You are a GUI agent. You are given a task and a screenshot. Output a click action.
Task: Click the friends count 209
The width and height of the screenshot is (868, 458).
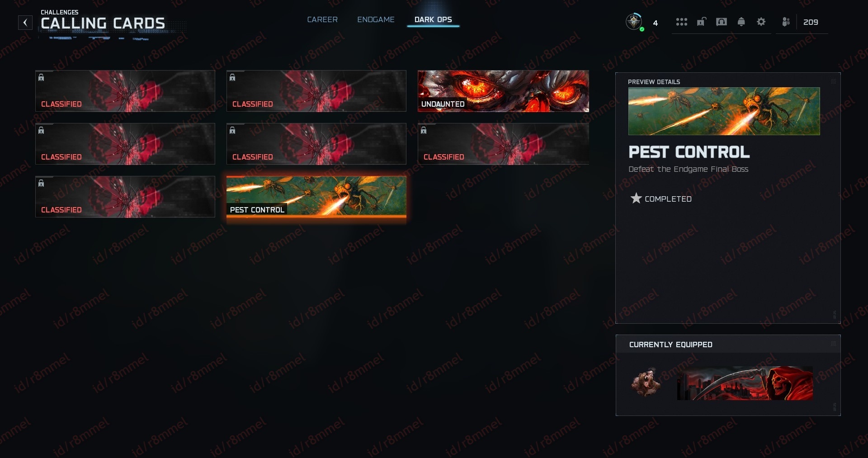pyautogui.click(x=811, y=22)
